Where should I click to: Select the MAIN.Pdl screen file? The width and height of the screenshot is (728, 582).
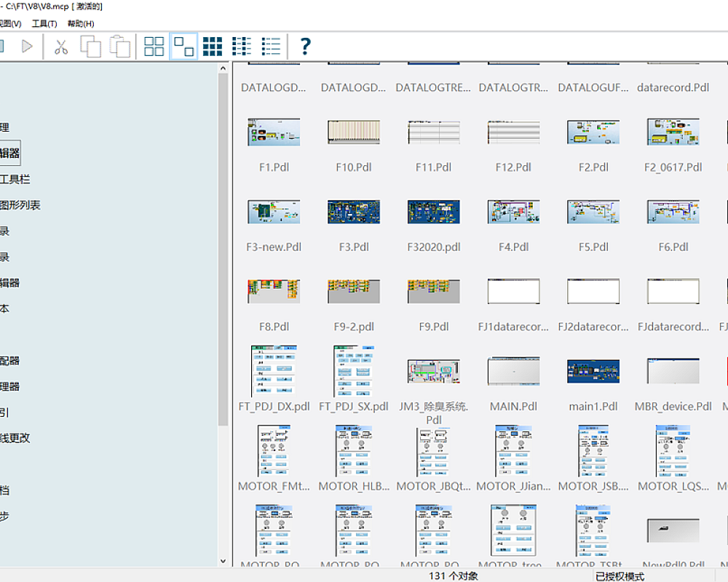pyautogui.click(x=513, y=371)
